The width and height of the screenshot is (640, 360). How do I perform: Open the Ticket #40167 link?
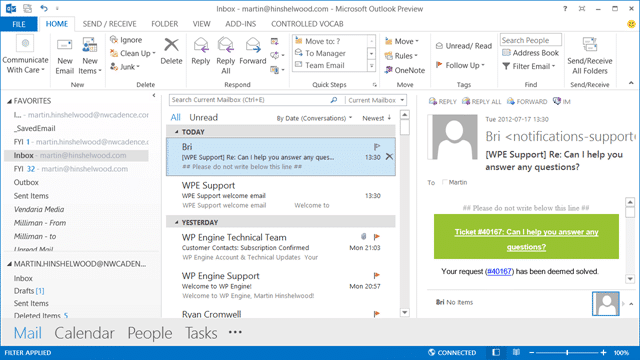[526, 239]
